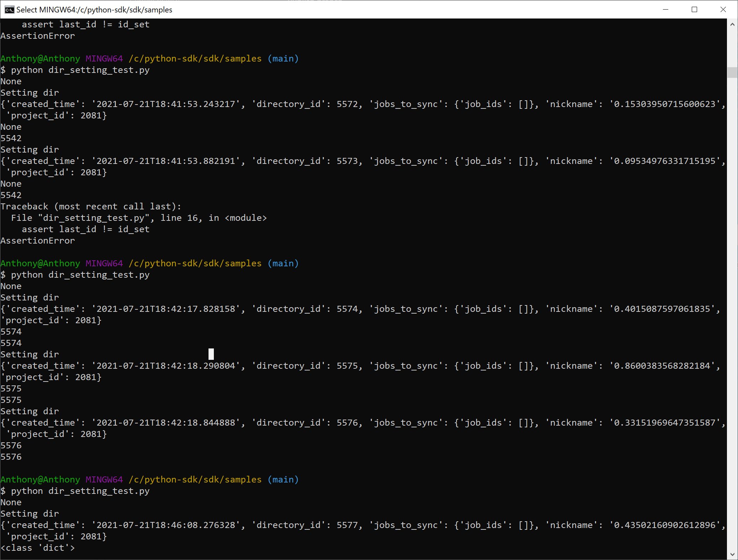The height and width of the screenshot is (560, 738).
Task: Click the vertical scrollbar thumb
Action: (732, 72)
